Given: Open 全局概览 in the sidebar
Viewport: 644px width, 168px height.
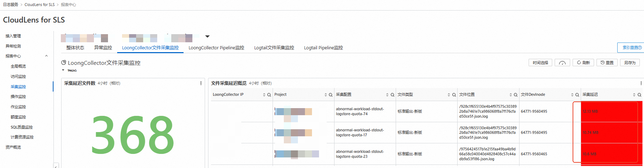Looking at the screenshot, I should pos(18,66).
